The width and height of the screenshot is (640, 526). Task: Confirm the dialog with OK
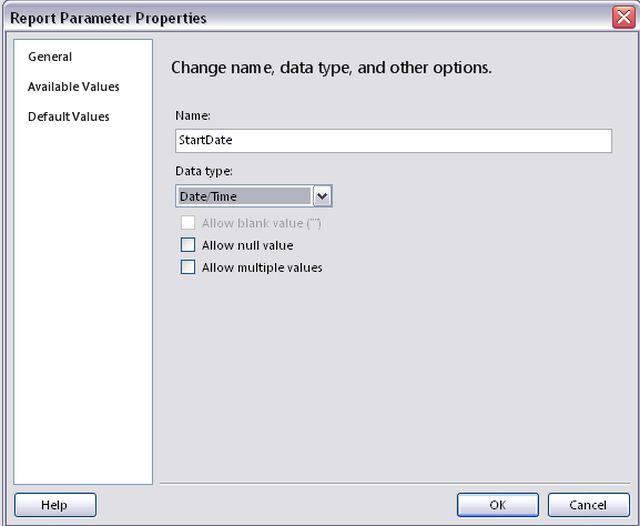click(x=497, y=505)
